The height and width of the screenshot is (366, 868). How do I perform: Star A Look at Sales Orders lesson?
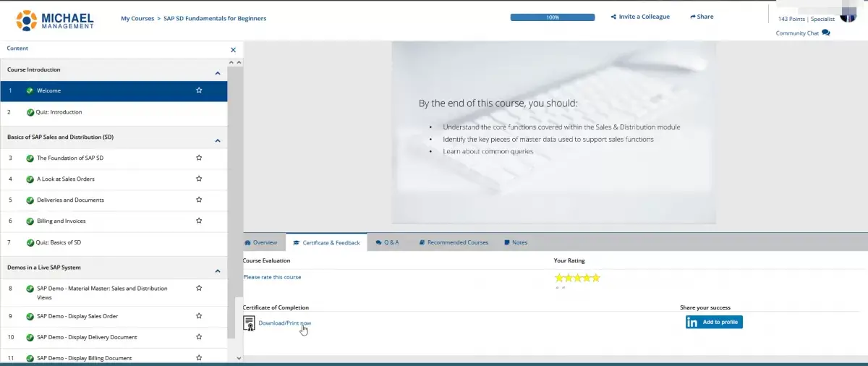click(x=199, y=179)
